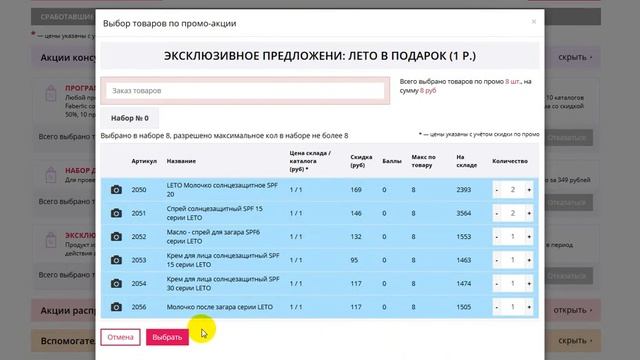Open the photo for item 2056

pyautogui.click(x=116, y=307)
